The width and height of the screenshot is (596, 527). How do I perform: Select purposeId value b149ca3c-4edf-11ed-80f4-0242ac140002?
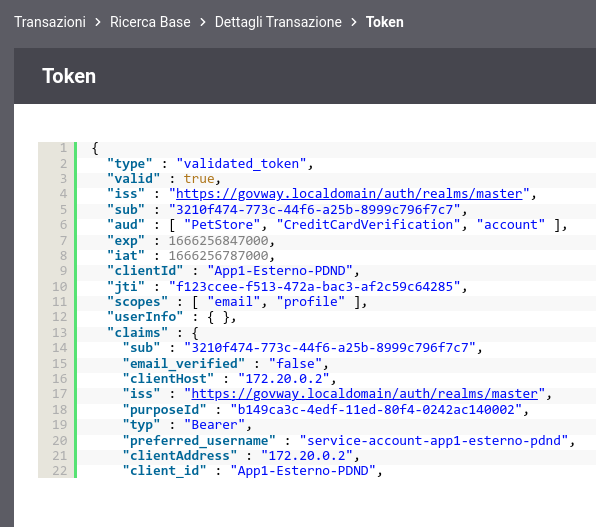[x=376, y=410]
